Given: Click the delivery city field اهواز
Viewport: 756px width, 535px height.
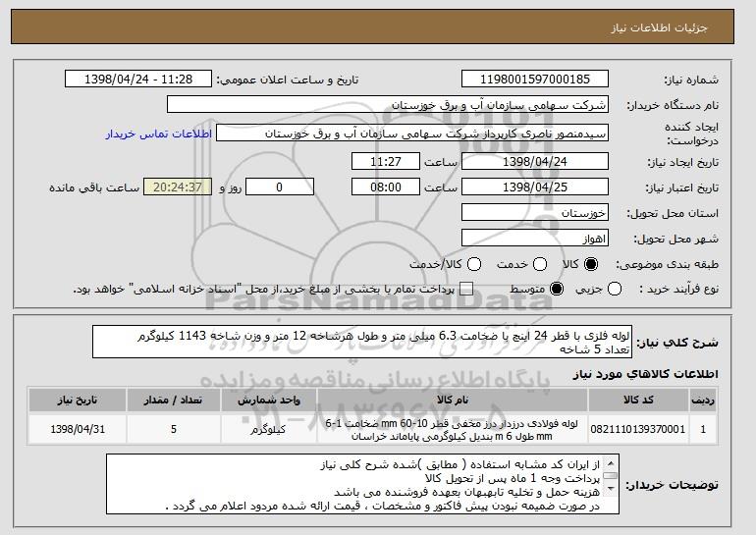Looking at the screenshot, I should coord(535,239).
